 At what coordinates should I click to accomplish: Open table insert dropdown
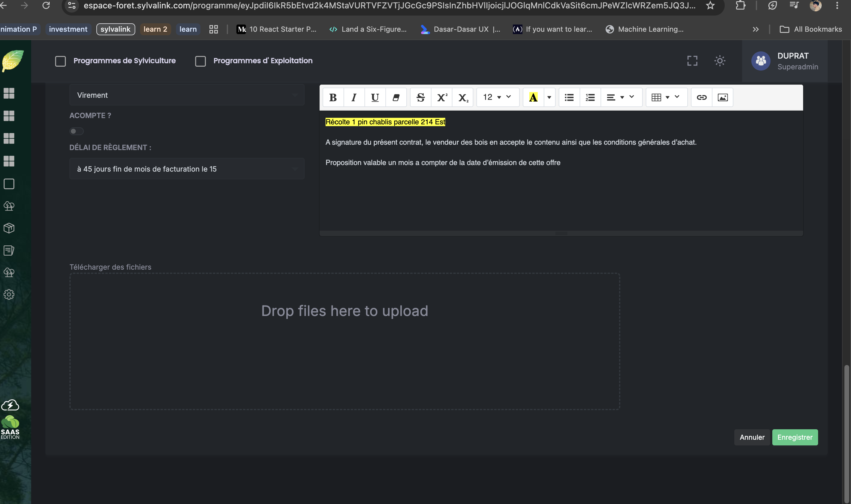click(x=666, y=97)
